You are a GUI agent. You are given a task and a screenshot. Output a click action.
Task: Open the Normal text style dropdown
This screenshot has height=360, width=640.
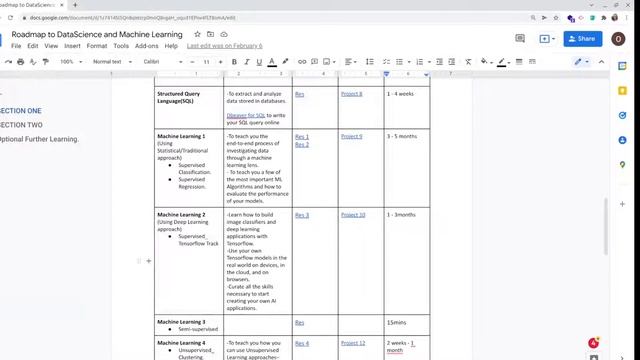tap(112, 62)
